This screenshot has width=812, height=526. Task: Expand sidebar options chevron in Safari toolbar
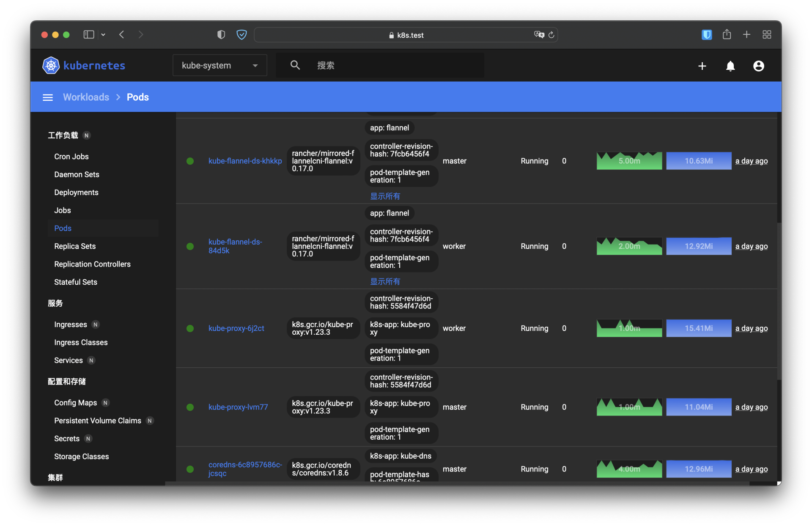click(103, 35)
